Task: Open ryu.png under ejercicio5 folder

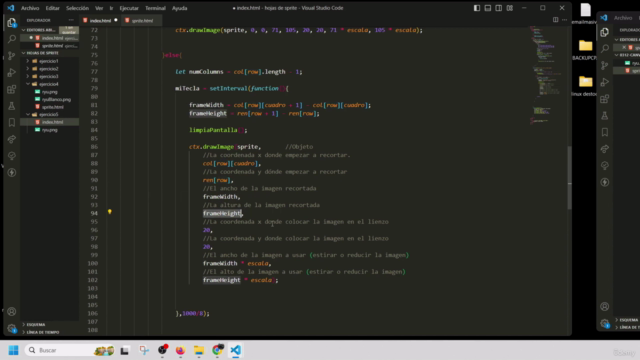Action: click(x=49, y=130)
